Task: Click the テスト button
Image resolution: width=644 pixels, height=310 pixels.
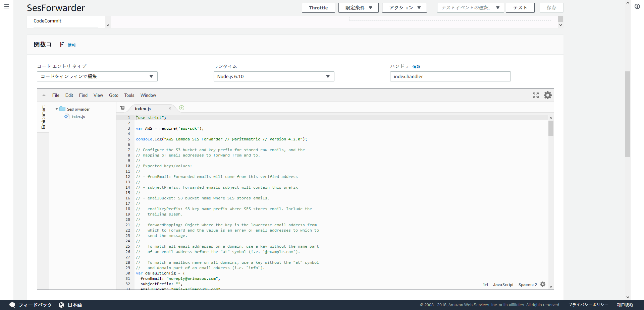Action: [x=520, y=8]
